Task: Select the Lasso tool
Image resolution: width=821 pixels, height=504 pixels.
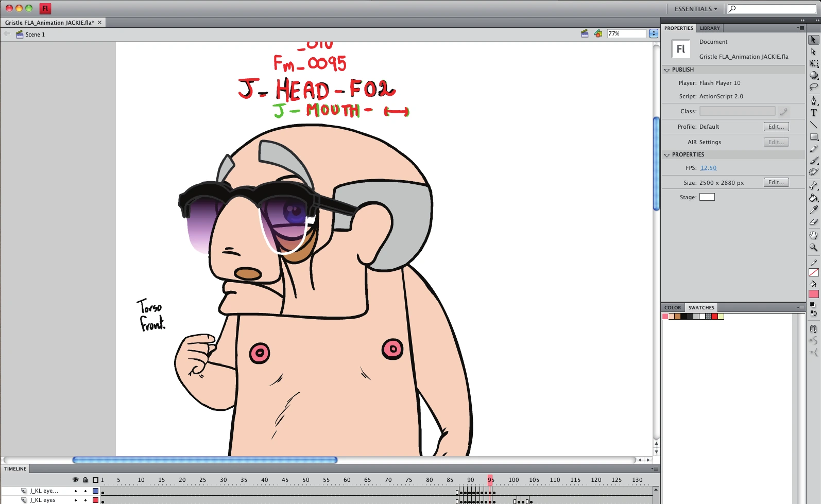Action: 814,87
